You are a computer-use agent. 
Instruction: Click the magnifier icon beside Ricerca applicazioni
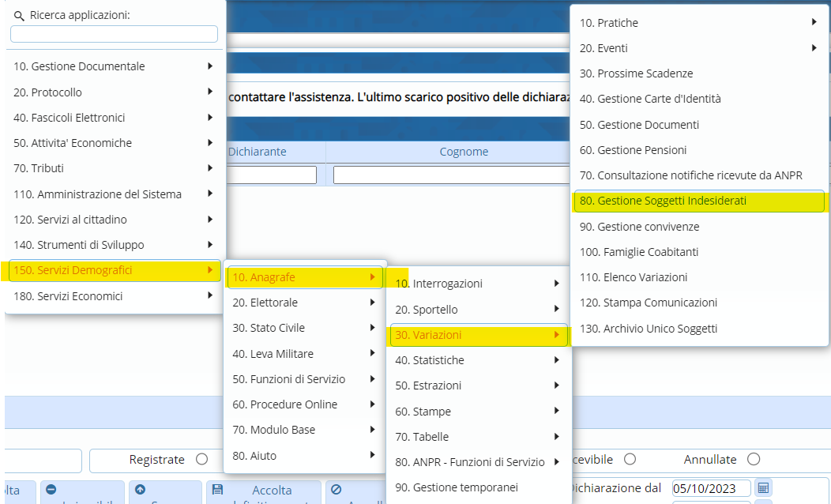[x=19, y=15]
